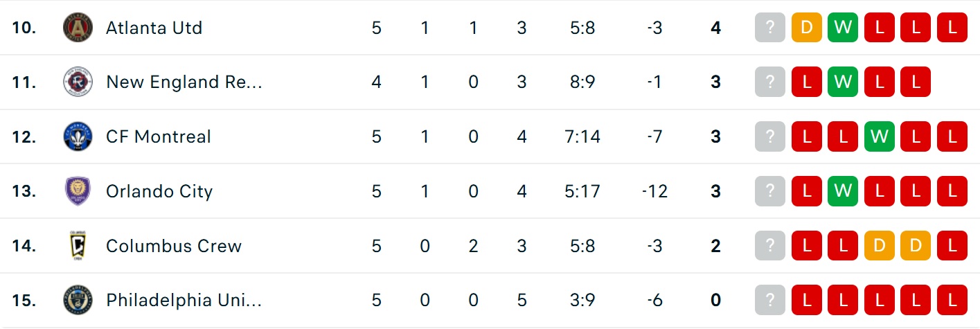Click CF Montreal's green win badge

tap(879, 136)
